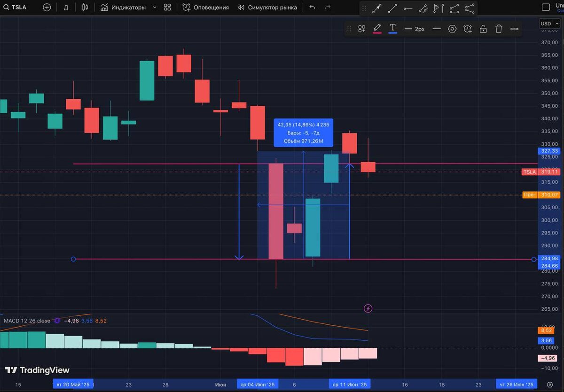Click the undo arrow
This screenshot has height=392, width=564.
pos(313,8)
